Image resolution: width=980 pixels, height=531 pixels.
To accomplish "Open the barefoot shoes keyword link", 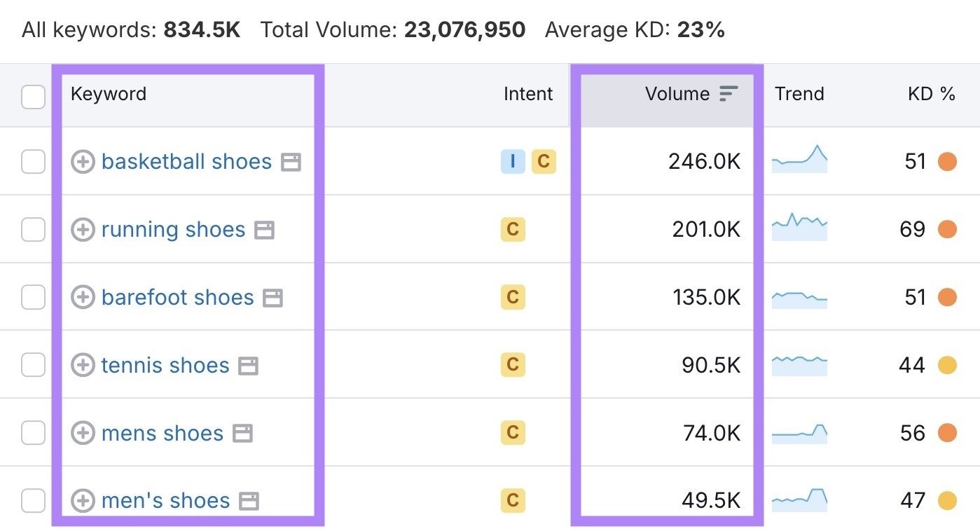I will point(177,298).
